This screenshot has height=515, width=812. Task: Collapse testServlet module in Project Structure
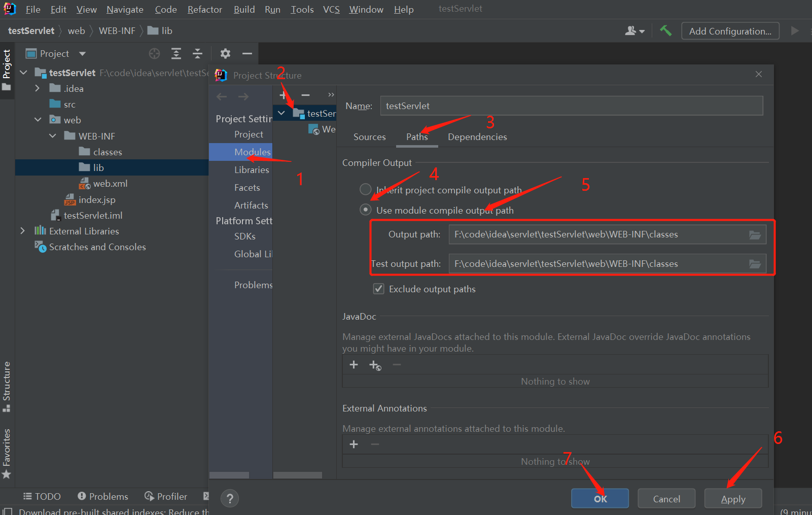[x=281, y=113]
